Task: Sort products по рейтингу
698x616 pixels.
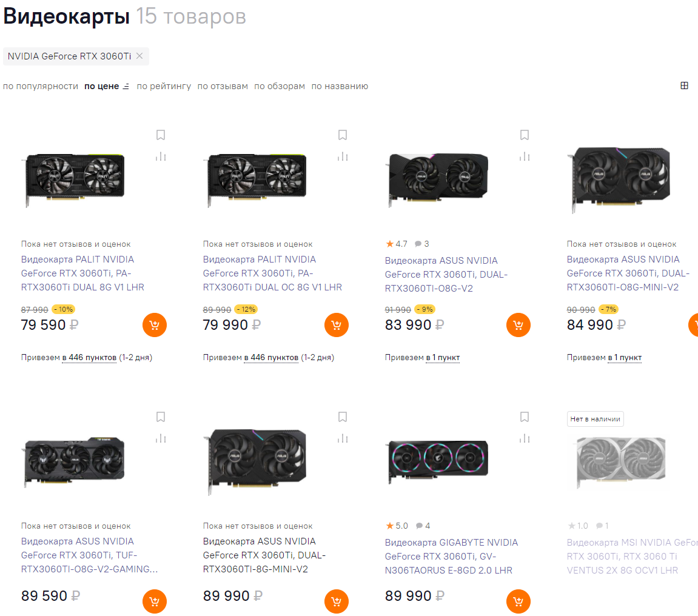Action: tap(164, 86)
